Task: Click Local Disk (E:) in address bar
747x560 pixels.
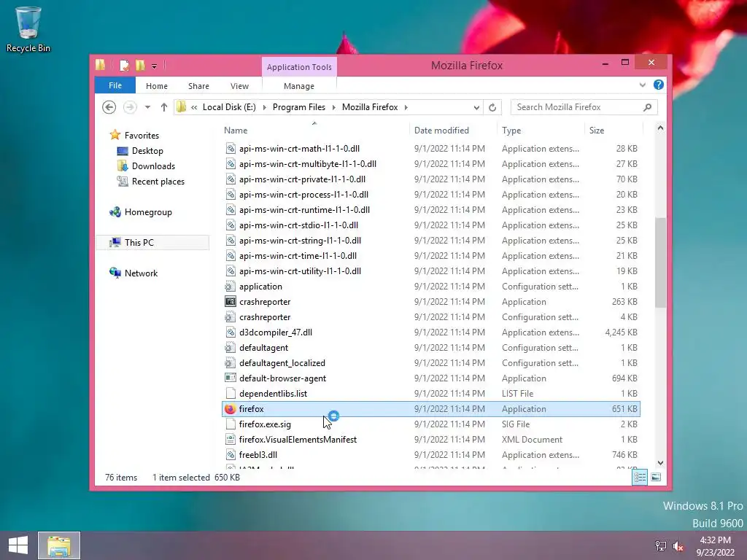Action: coord(229,107)
